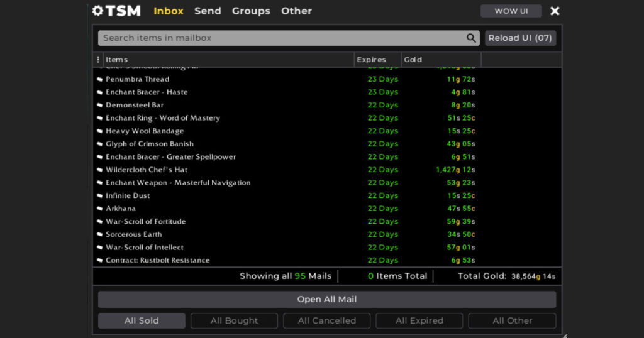Select the All Sold filter button
The image size is (644, 338).
pyautogui.click(x=142, y=320)
